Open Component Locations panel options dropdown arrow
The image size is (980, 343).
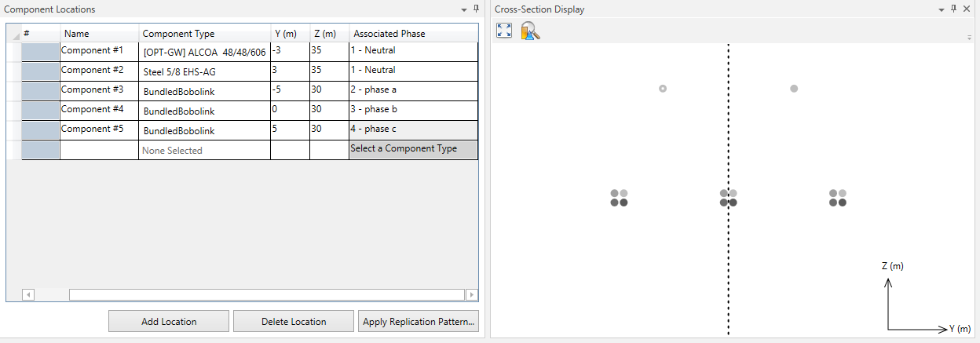pos(463,9)
